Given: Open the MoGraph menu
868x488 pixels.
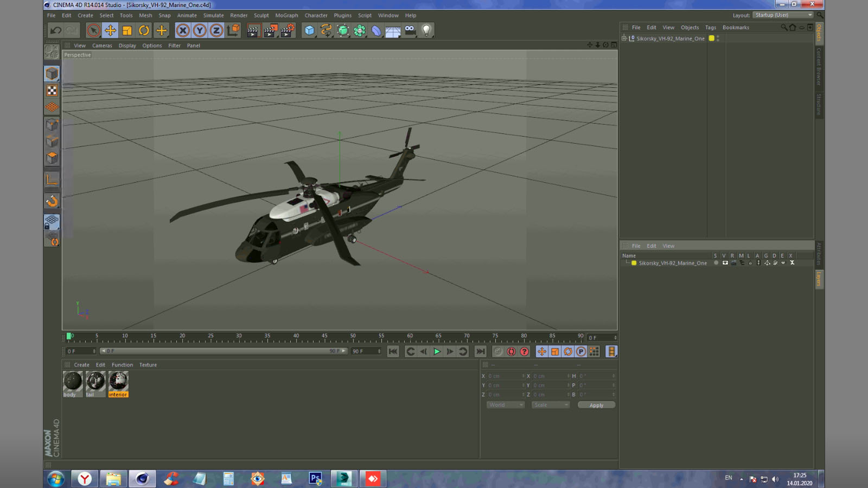Looking at the screenshot, I should [286, 15].
